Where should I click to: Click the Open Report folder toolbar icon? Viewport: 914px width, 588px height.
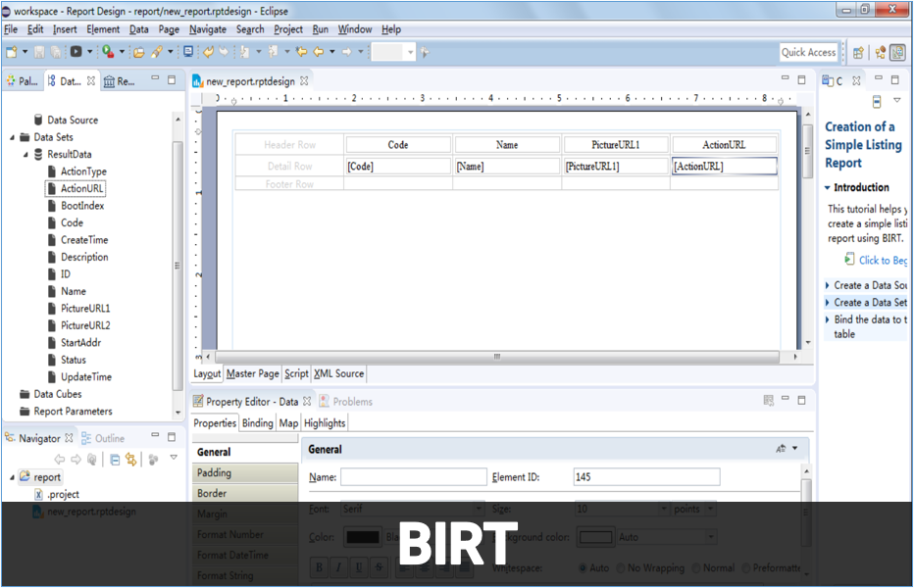(x=138, y=52)
